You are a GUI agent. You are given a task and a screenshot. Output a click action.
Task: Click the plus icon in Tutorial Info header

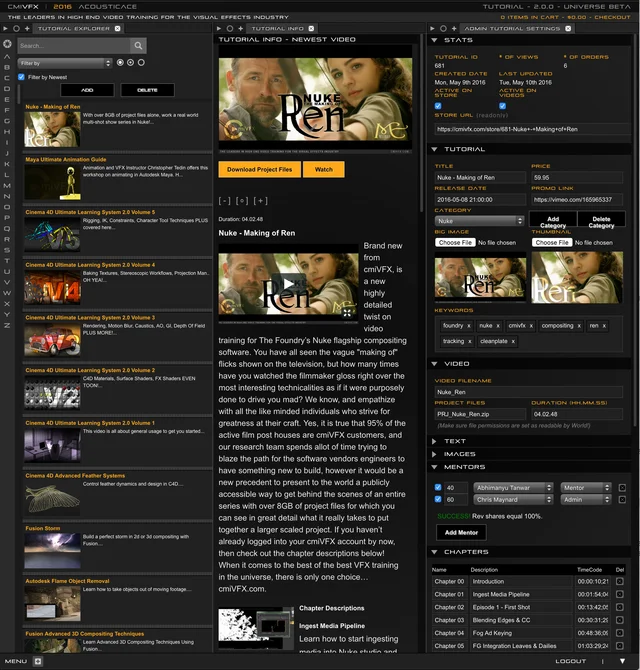(241, 29)
